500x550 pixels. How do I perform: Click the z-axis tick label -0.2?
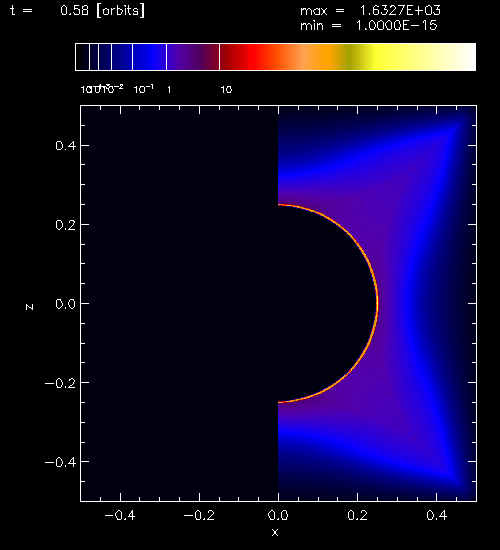(60, 383)
